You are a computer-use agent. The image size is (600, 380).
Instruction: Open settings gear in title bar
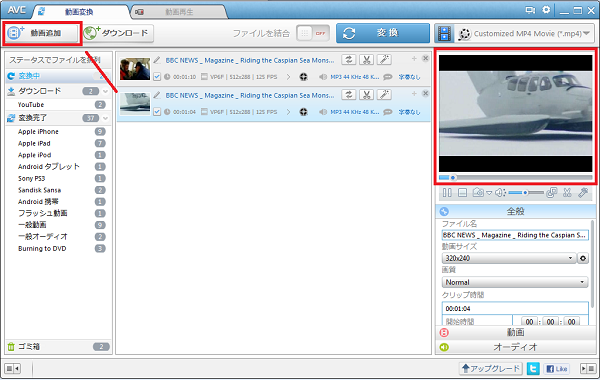tap(546, 10)
